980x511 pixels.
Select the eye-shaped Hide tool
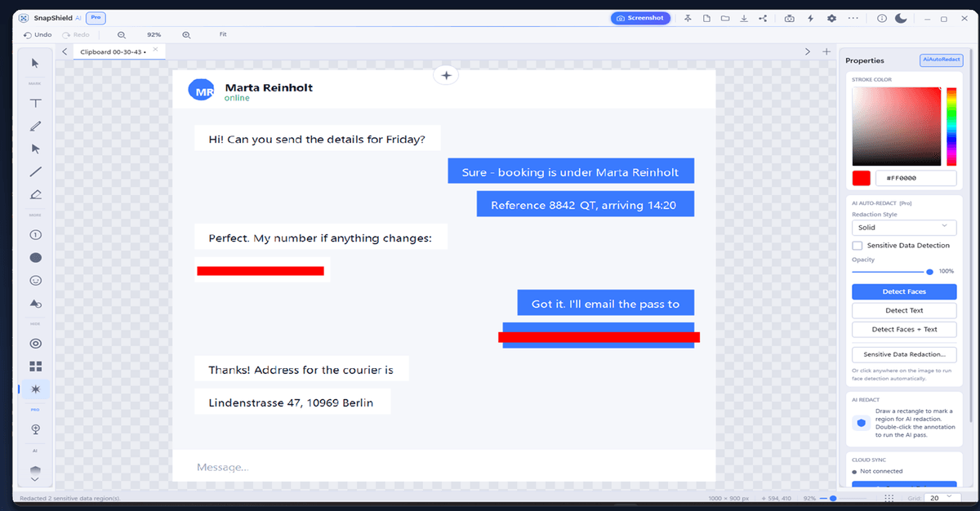tap(35, 344)
